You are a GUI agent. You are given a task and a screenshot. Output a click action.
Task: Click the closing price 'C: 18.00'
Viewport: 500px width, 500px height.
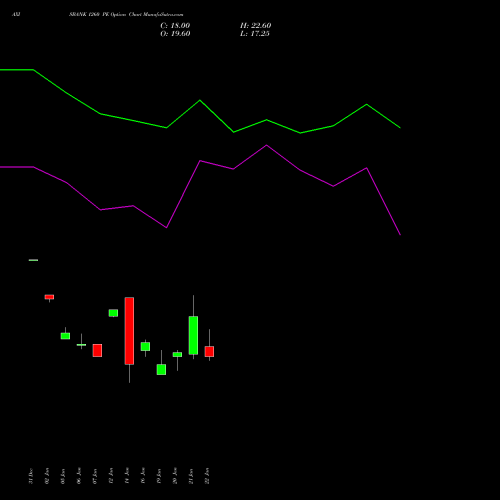pos(175,26)
